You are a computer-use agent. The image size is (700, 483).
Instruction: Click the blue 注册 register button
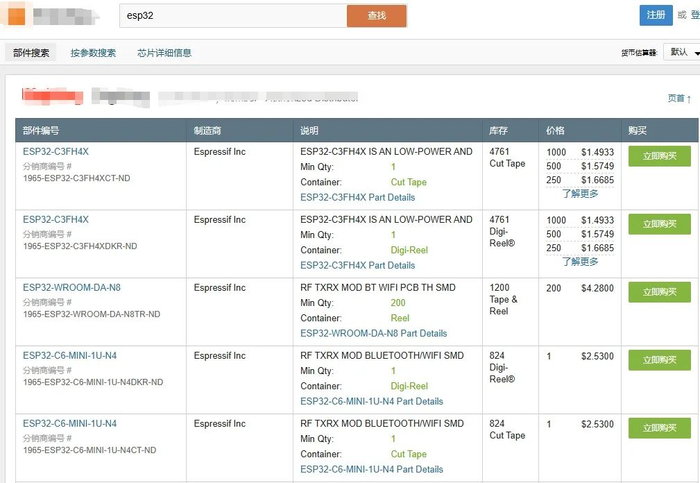(x=656, y=15)
